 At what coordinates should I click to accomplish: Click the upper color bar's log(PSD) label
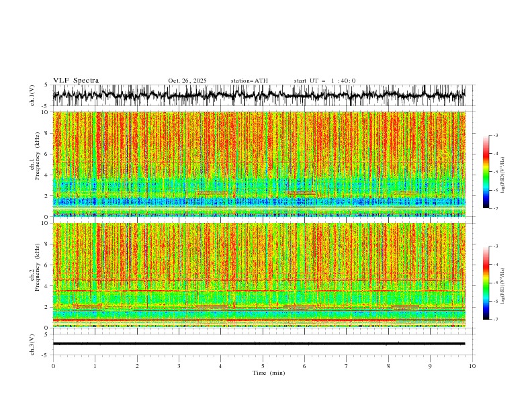pyautogui.click(x=502, y=175)
